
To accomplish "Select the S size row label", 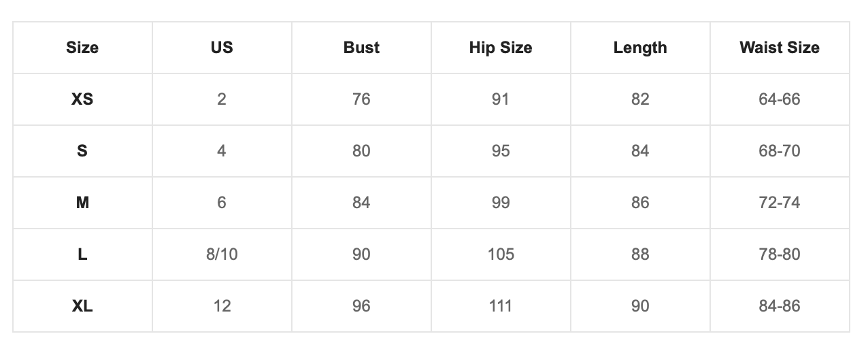I will [82, 151].
